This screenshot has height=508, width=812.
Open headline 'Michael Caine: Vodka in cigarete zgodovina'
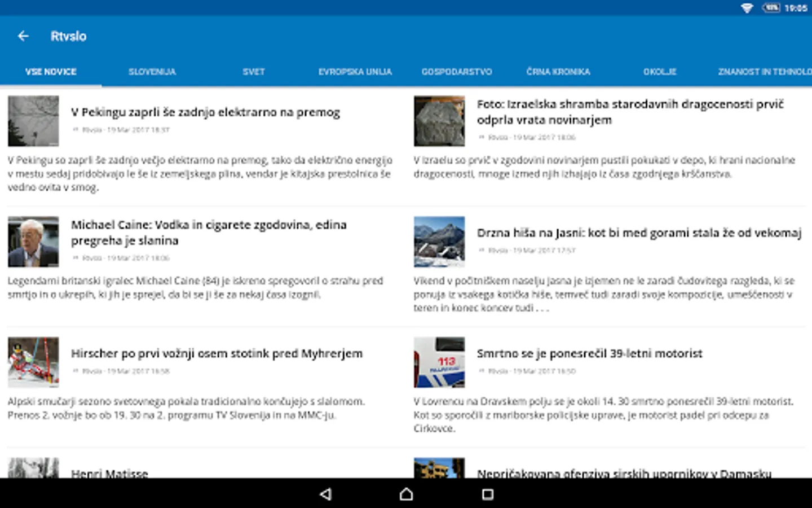209,233
